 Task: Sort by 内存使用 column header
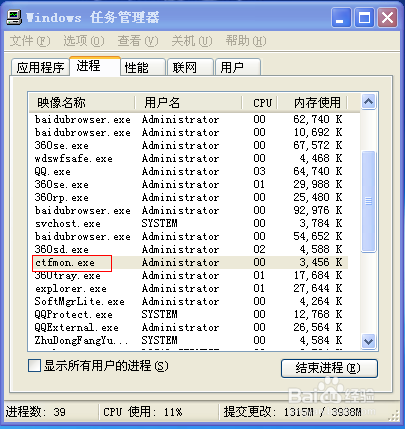coord(313,102)
